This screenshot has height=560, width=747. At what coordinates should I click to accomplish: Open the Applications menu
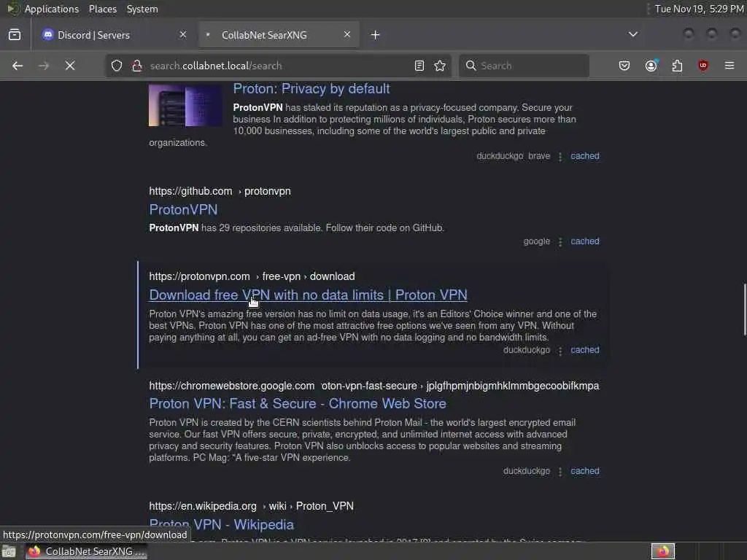point(52,9)
